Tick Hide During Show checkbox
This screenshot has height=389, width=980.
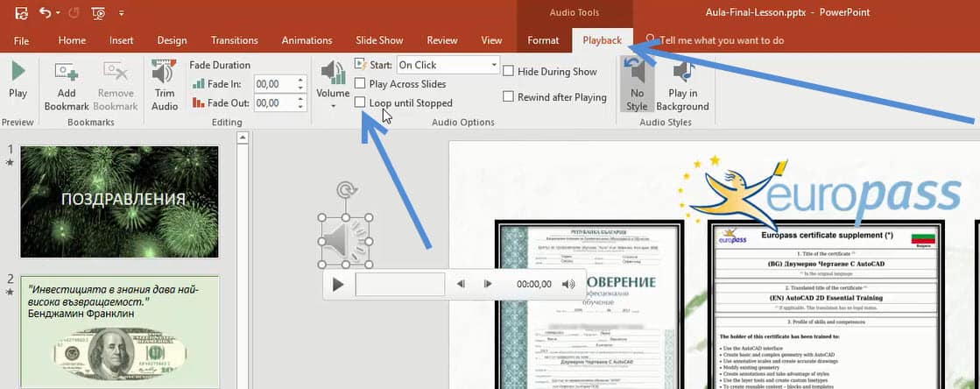pos(508,71)
